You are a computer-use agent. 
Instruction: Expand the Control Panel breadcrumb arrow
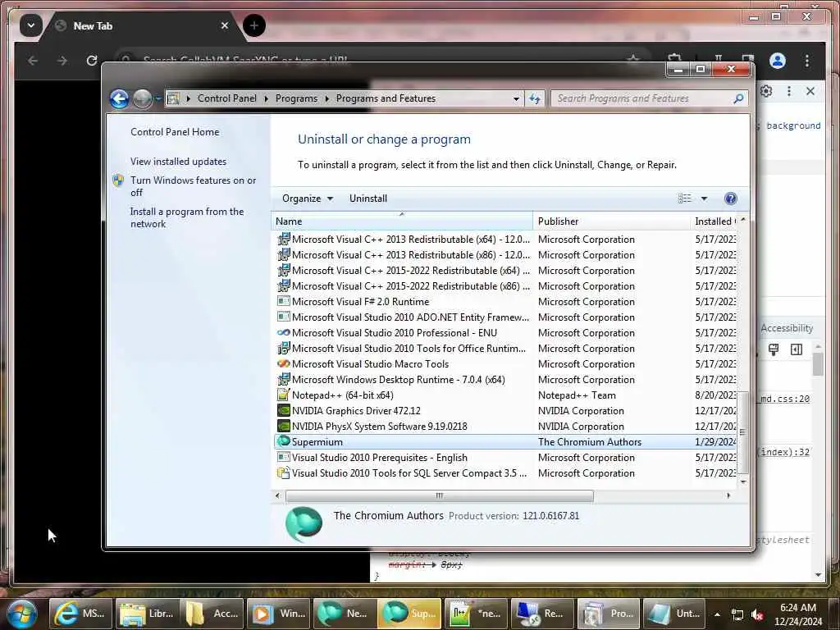point(267,98)
